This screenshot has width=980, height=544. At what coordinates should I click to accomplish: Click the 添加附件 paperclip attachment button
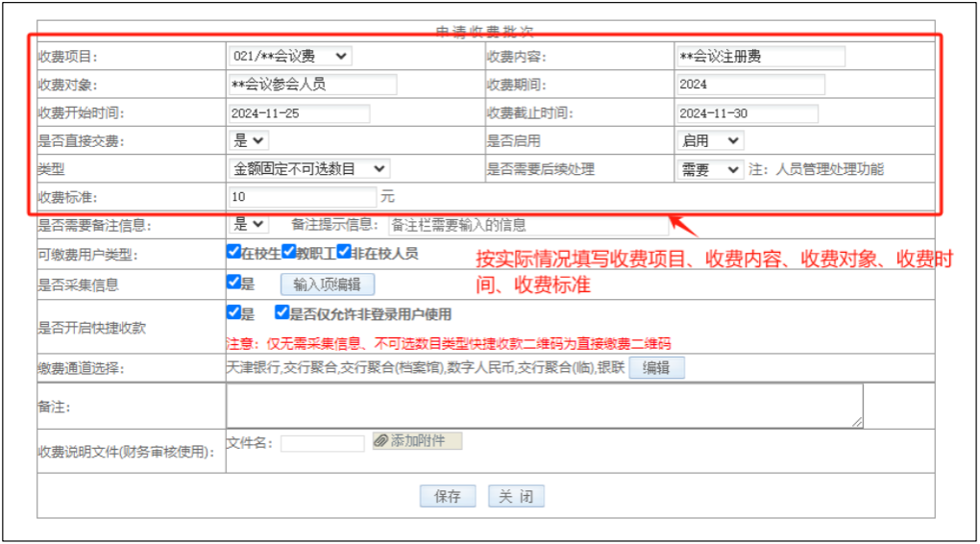pos(417,441)
